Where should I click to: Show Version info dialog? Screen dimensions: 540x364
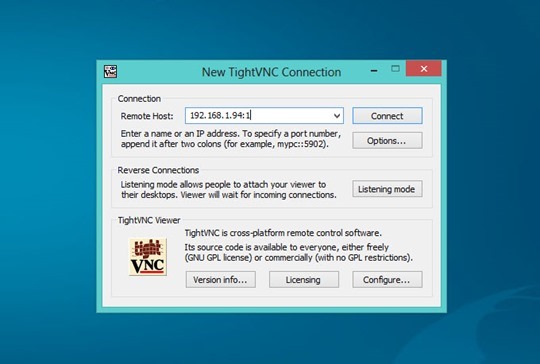coord(221,279)
